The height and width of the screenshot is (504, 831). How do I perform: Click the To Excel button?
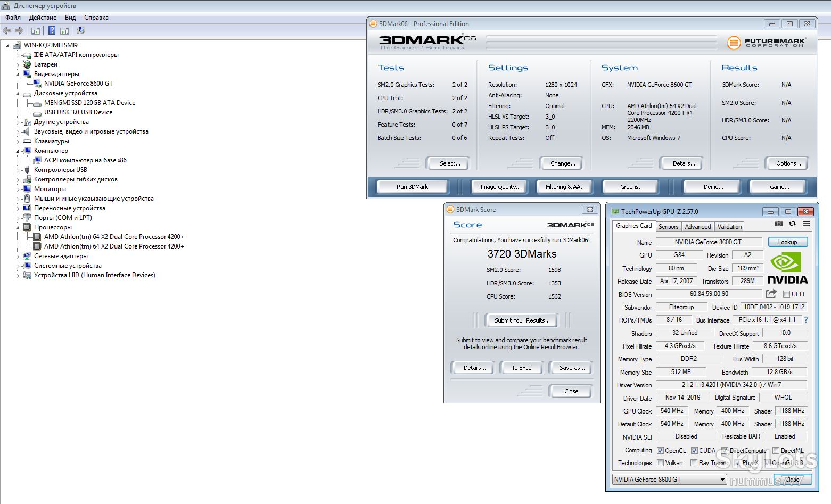click(522, 368)
